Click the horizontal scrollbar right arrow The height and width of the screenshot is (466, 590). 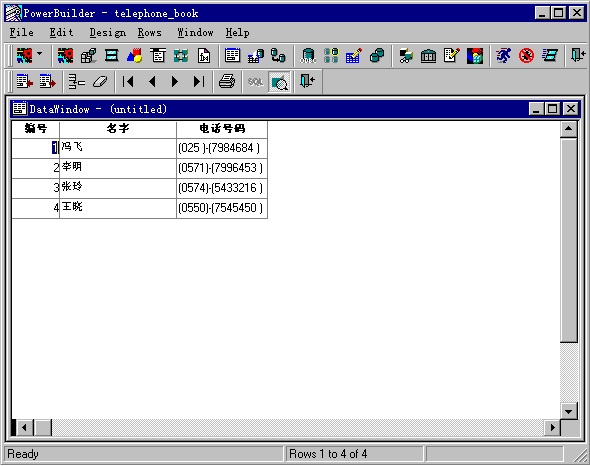(552, 427)
